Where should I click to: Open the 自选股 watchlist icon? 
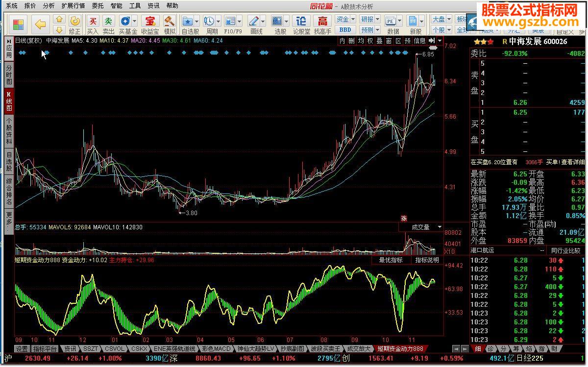[188, 21]
